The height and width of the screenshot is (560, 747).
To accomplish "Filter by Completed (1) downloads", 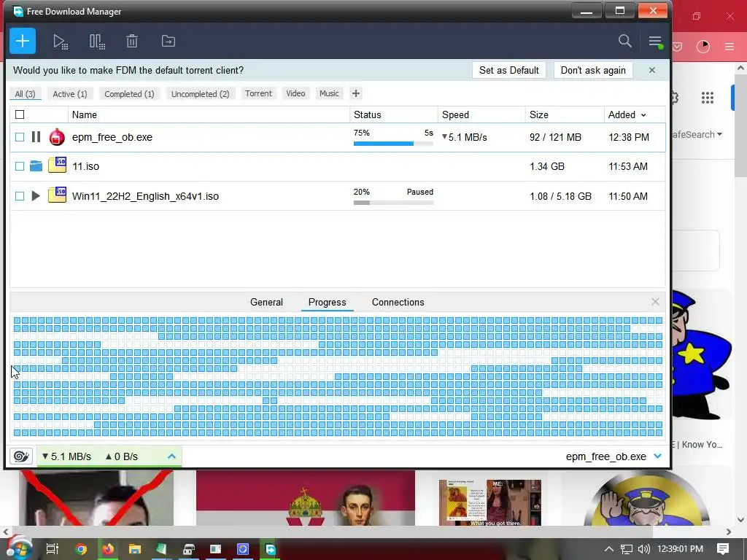I will (129, 94).
